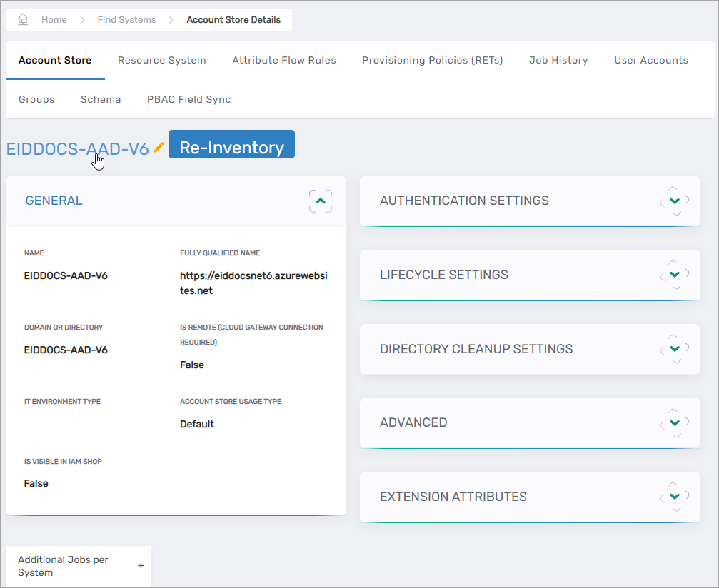
Task: Collapse the General panel
Action: [x=321, y=201]
